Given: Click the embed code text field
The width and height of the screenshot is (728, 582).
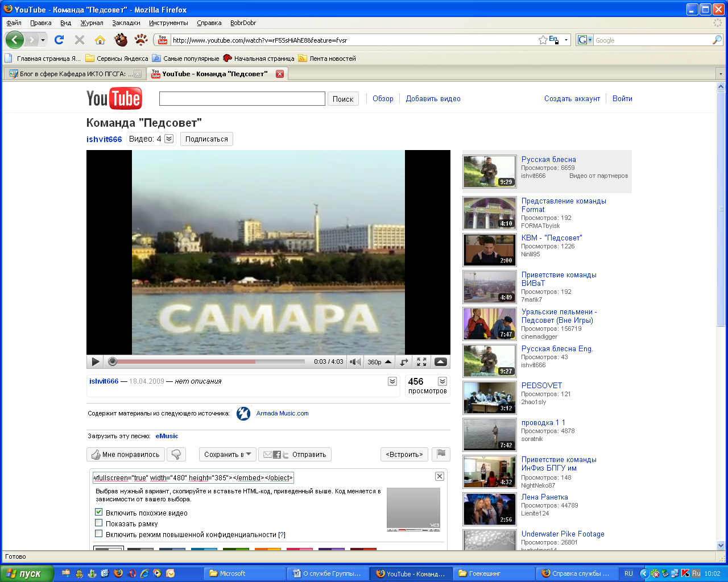Looking at the screenshot, I should pos(193,477).
